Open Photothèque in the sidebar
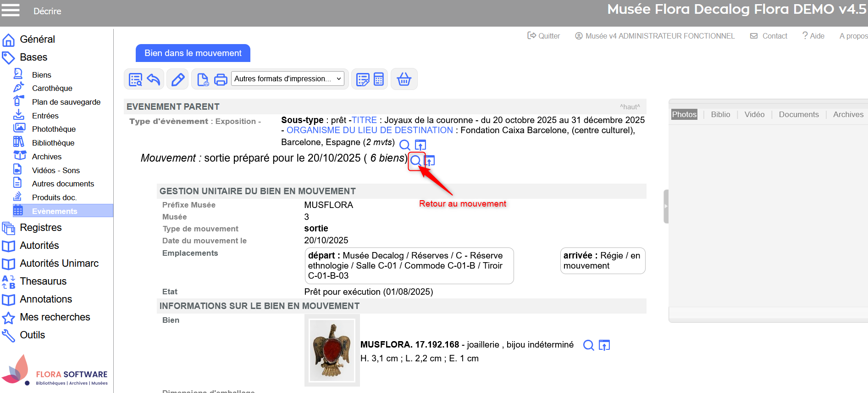Viewport: 868px width, 393px height. 54,129
